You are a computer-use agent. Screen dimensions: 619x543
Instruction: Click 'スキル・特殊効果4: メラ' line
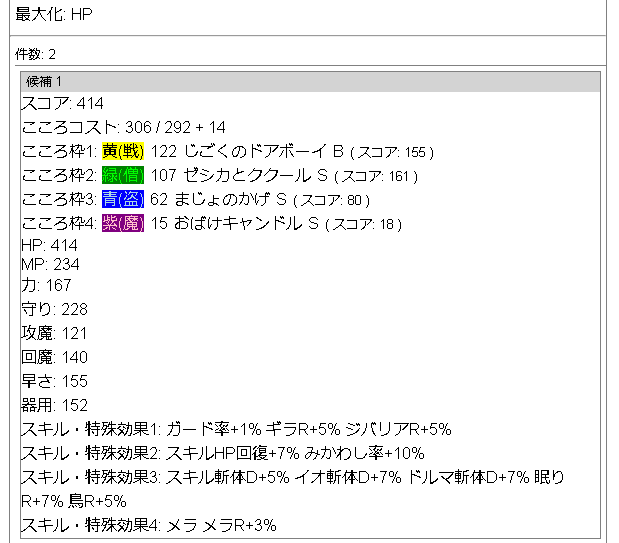(149, 526)
